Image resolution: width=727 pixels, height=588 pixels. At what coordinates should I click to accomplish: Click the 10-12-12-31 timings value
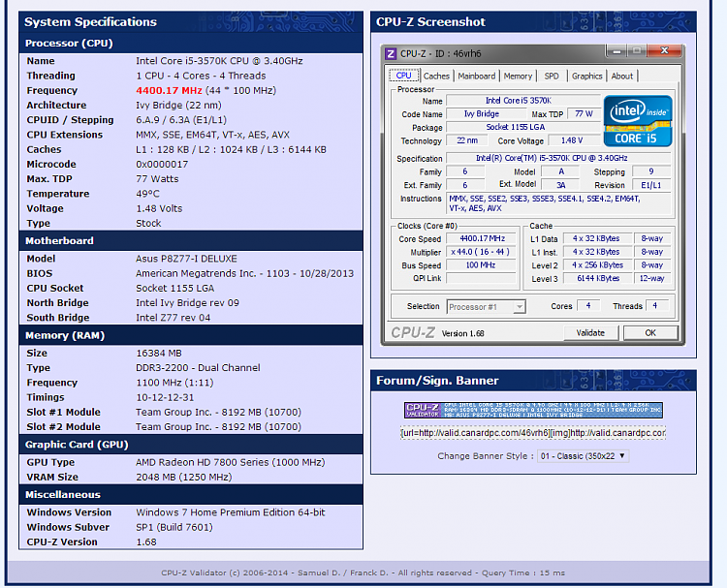point(165,397)
